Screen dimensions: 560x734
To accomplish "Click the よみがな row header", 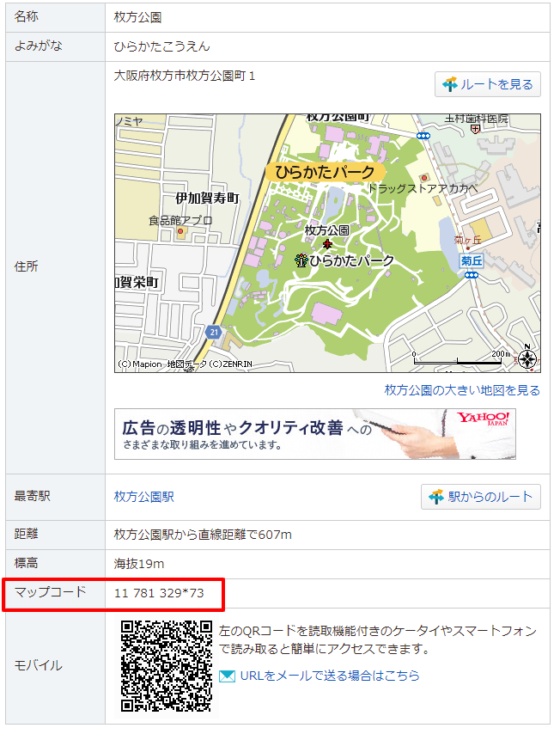I will (x=56, y=46).
